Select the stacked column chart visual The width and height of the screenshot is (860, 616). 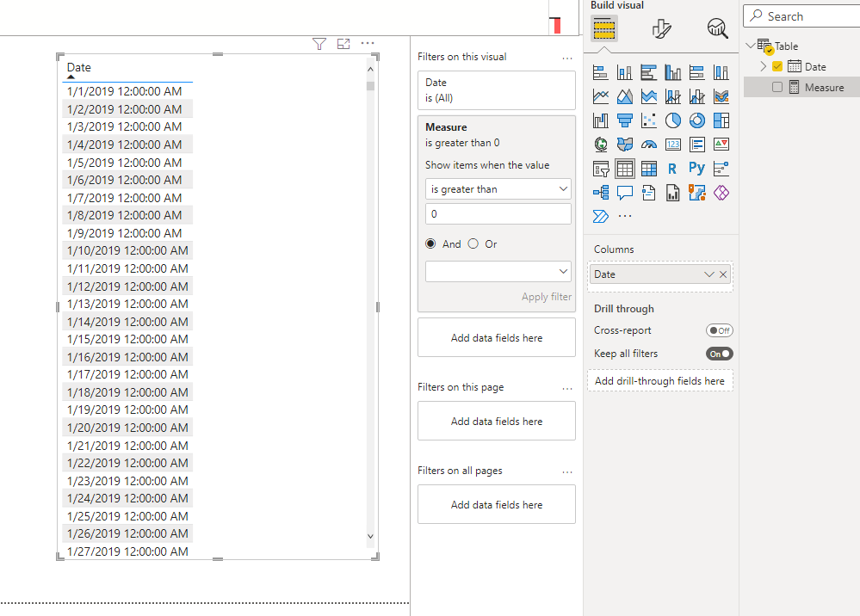click(625, 72)
